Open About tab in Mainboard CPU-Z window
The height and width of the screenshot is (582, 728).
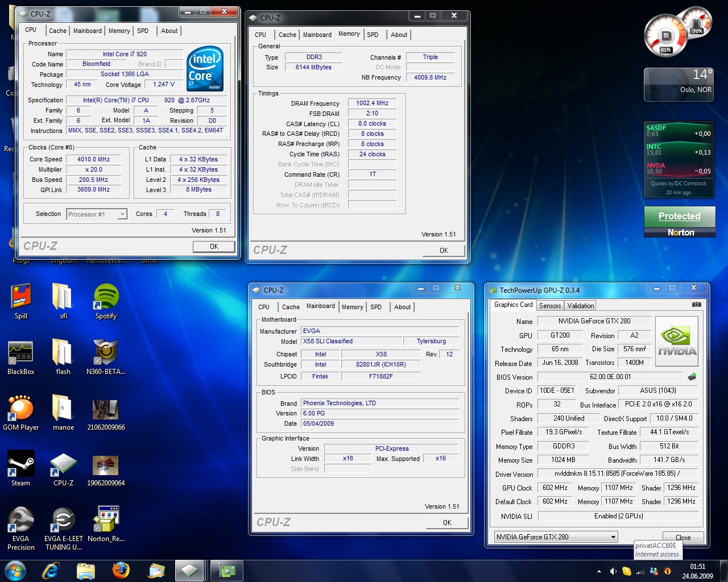[x=402, y=307]
